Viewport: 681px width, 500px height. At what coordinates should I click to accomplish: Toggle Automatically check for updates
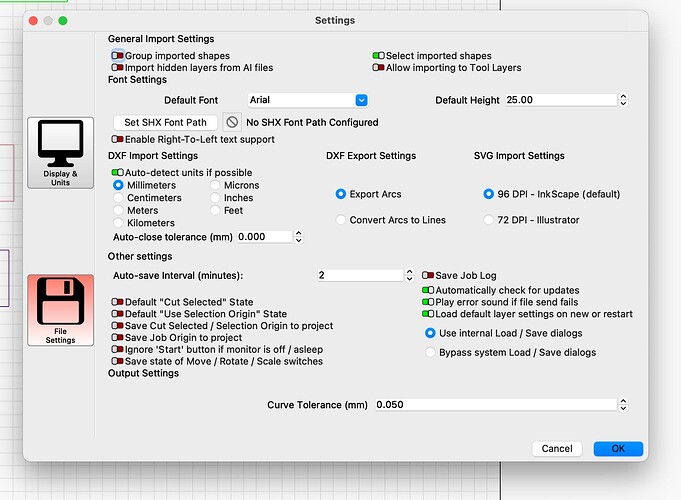click(428, 290)
